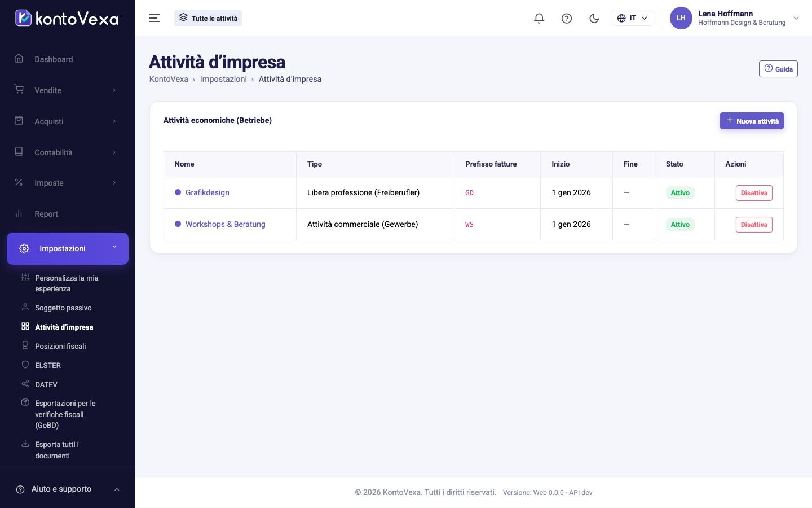Open Esporta tutti i documenti
The height and width of the screenshot is (508, 812).
57,450
